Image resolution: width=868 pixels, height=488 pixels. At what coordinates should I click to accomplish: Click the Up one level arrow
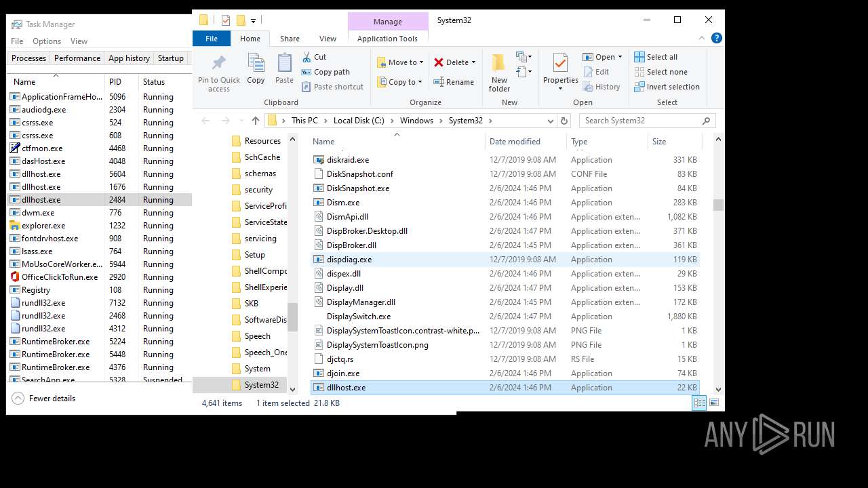pyautogui.click(x=255, y=121)
